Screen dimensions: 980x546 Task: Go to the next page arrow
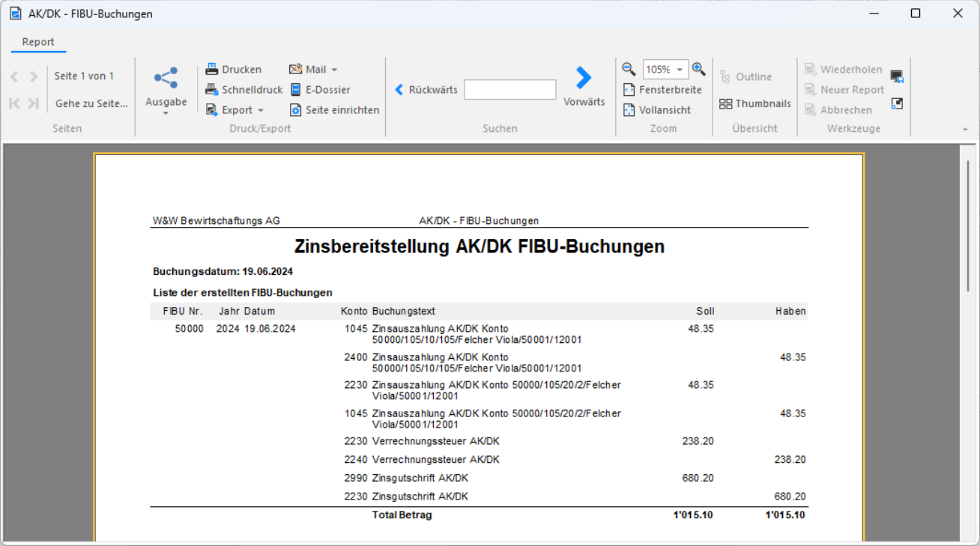tap(34, 76)
